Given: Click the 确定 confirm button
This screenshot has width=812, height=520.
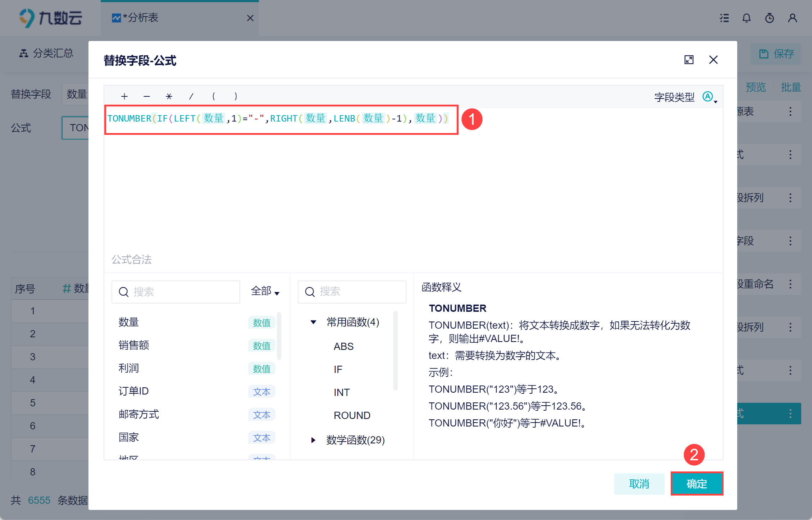Looking at the screenshot, I should tap(697, 484).
